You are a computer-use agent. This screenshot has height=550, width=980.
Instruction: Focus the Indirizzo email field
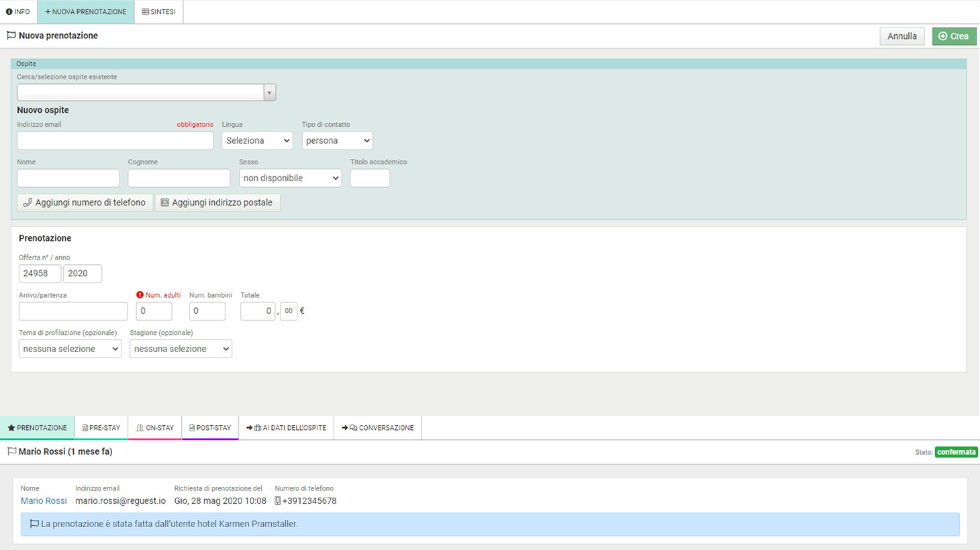point(115,140)
